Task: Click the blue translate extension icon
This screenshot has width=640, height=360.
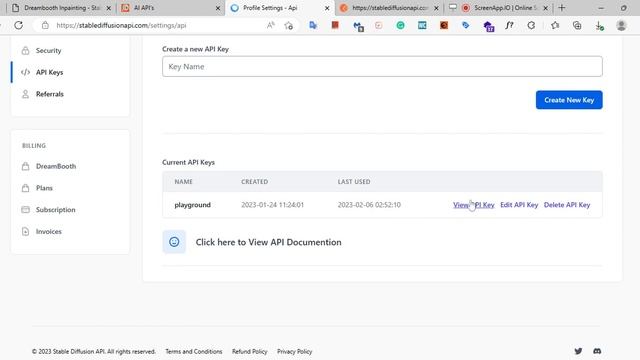Action: (x=313, y=25)
